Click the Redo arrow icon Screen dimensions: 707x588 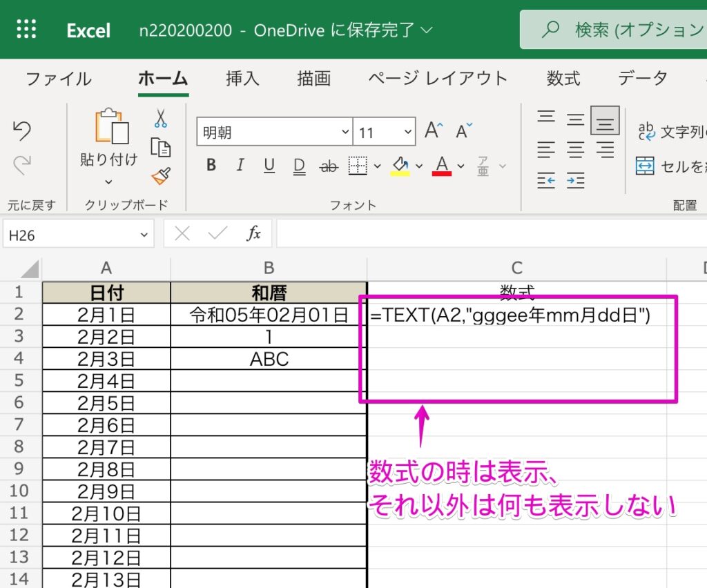click(21, 165)
